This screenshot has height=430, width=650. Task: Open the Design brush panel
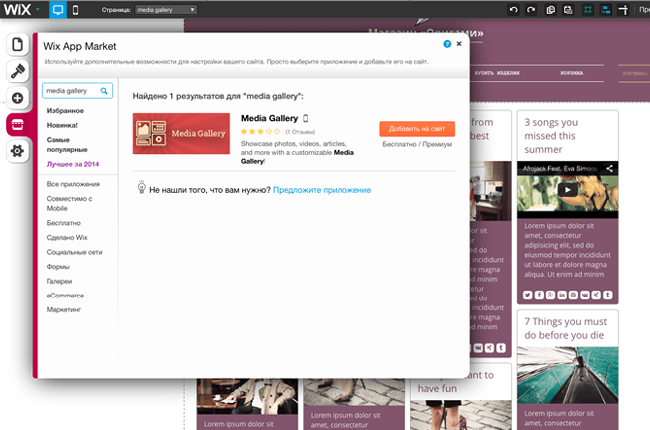point(17,71)
